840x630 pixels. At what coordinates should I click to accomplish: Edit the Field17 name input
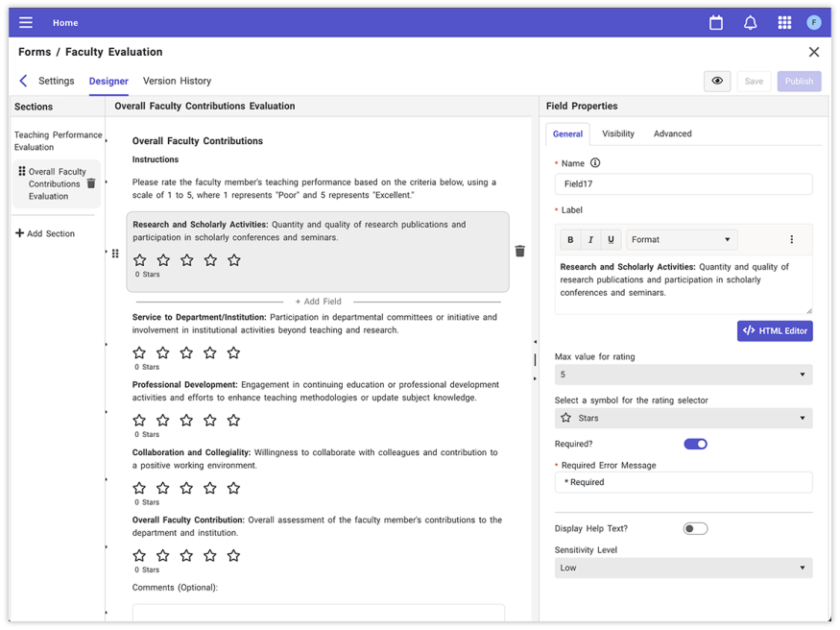(x=683, y=183)
